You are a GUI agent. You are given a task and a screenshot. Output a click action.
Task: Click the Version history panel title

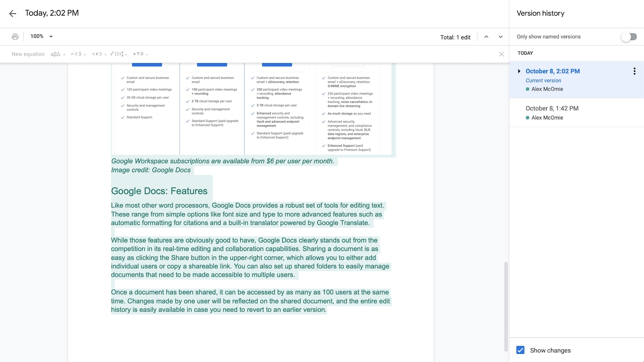coord(541,13)
